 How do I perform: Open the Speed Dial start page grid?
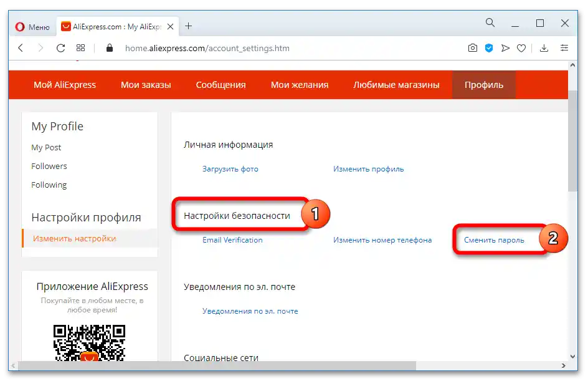coord(80,48)
